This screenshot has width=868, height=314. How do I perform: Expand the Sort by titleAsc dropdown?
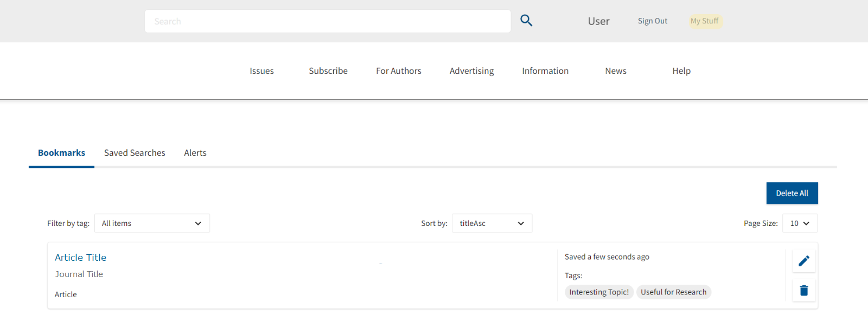492,223
